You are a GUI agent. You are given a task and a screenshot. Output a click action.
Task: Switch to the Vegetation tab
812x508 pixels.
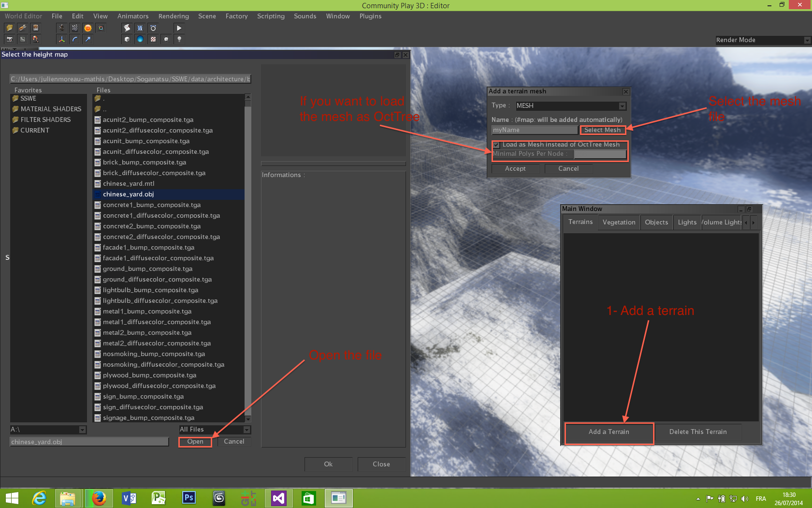pos(619,222)
